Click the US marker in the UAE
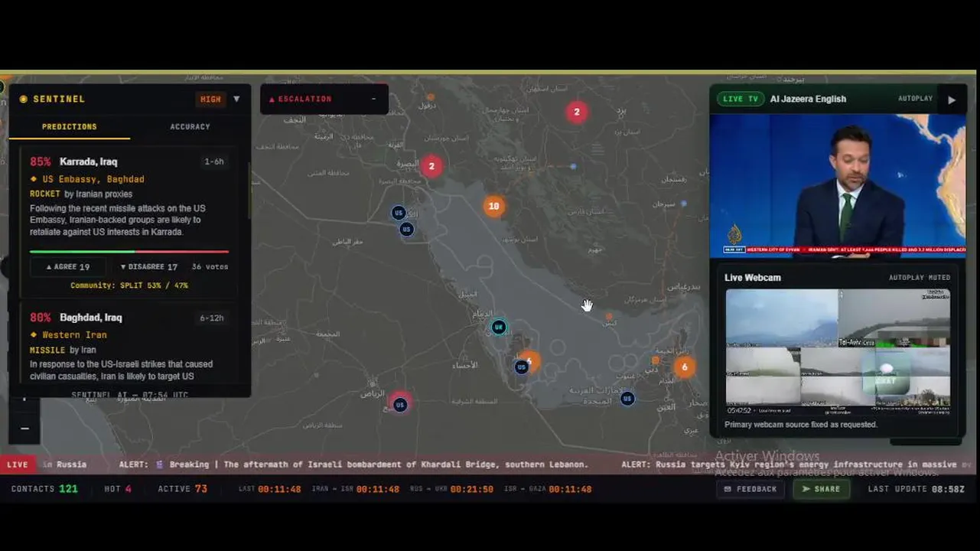Screen dimensions: 980x551 click(x=627, y=398)
